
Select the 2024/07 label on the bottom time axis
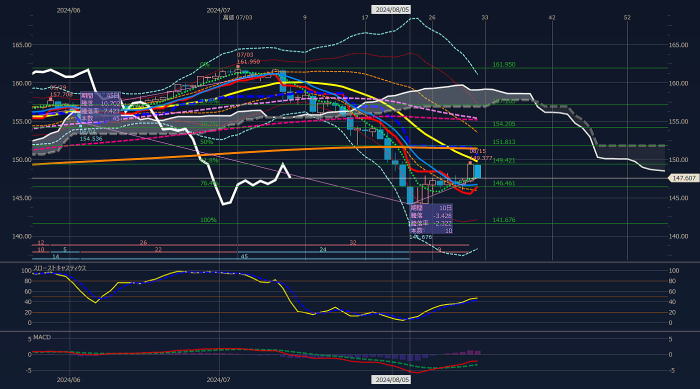[x=218, y=380]
